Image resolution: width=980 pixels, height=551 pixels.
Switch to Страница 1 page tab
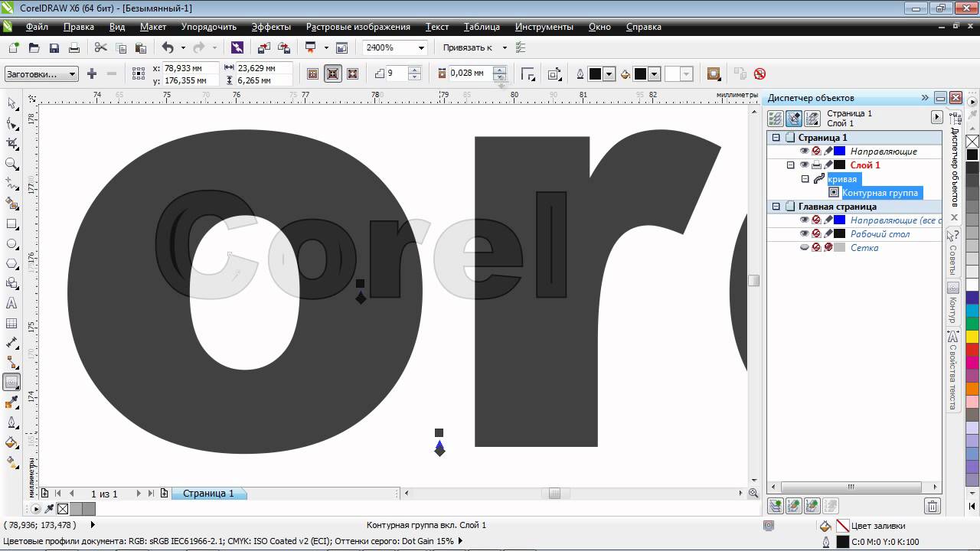(x=208, y=494)
